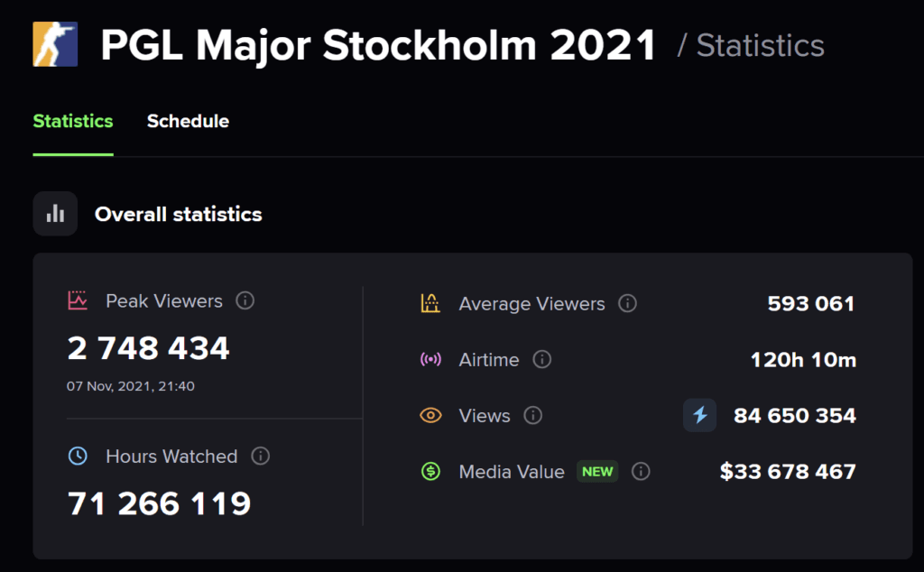Open the Views info tooltip
924x572 pixels.
(x=532, y=415)
